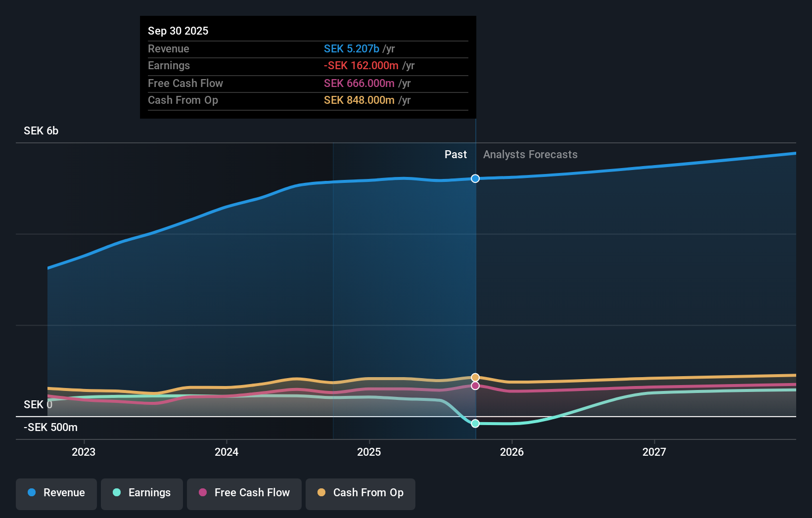812x518 pixels.
Task: Click the teal Earnings legend dot
Action: pyautogui.click(x=117, y=492)
